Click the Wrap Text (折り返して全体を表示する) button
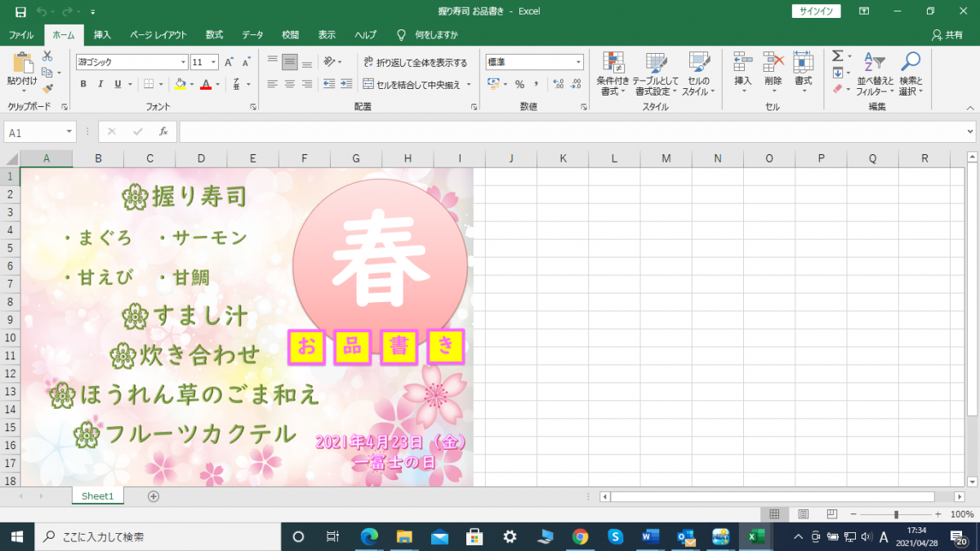The height and width of the screenshot is (551, 980). pos(415,62)
